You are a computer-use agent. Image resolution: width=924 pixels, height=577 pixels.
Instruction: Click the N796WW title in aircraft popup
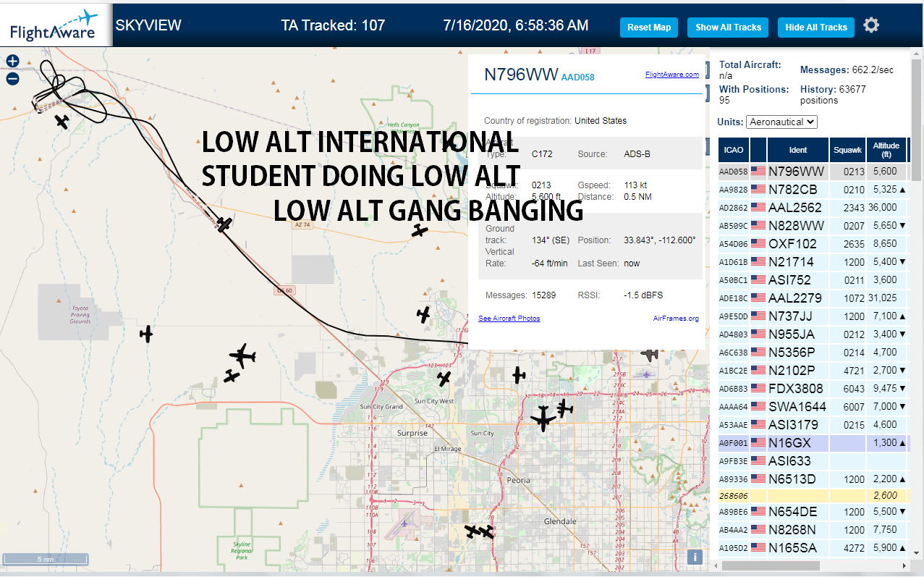click(521, 75)
